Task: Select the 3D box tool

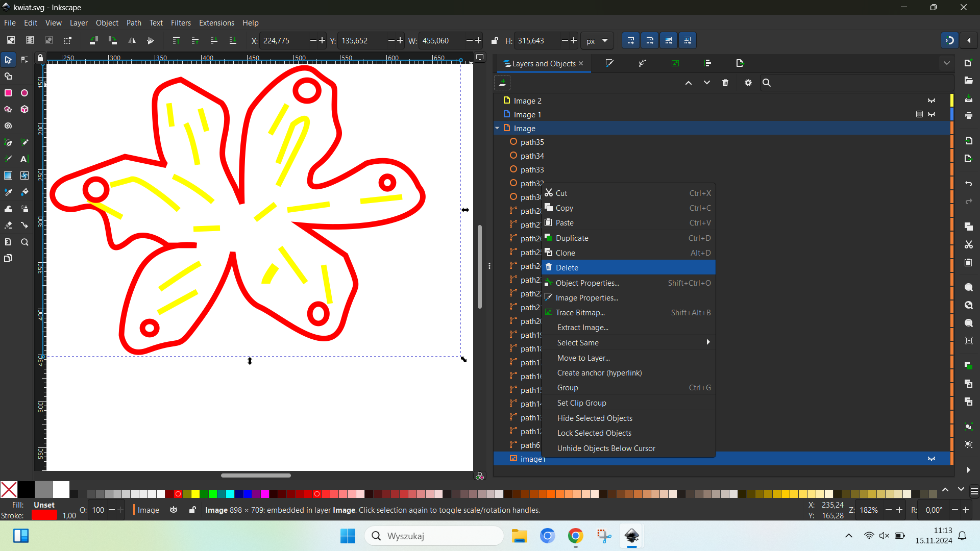Action: coord(24,109)
